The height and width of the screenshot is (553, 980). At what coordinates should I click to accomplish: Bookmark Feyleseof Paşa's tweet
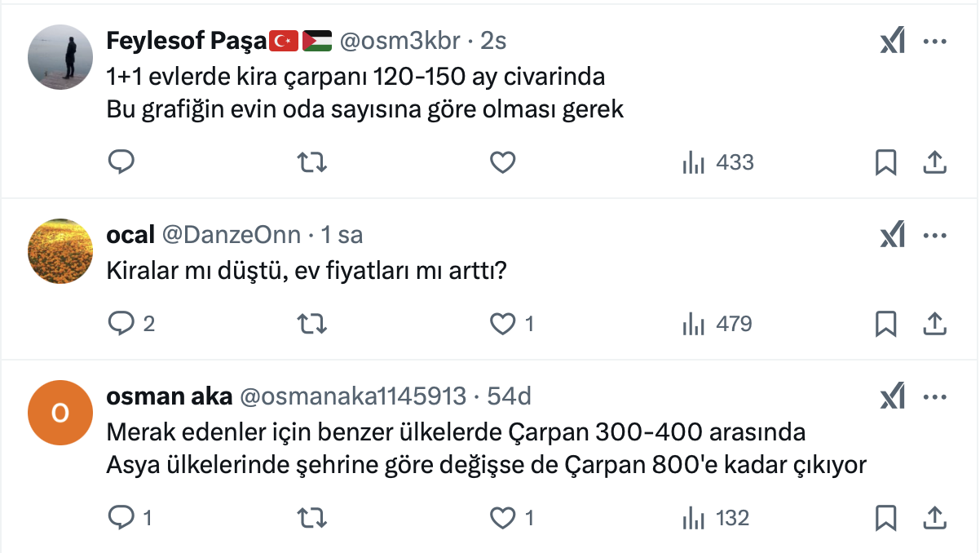coord(885,162)
